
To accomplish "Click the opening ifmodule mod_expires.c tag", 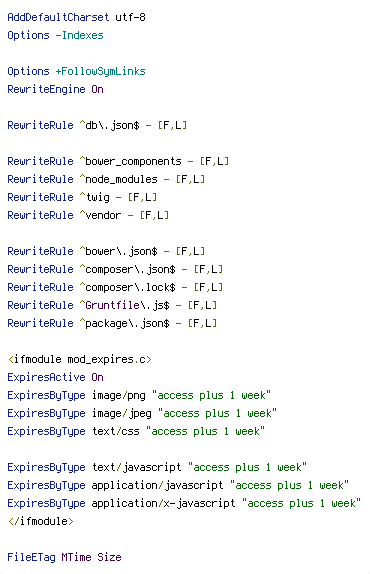I will 79,359.
